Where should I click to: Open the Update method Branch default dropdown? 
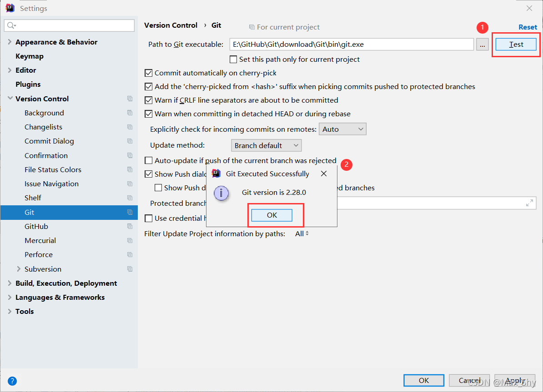click(266, 145)
